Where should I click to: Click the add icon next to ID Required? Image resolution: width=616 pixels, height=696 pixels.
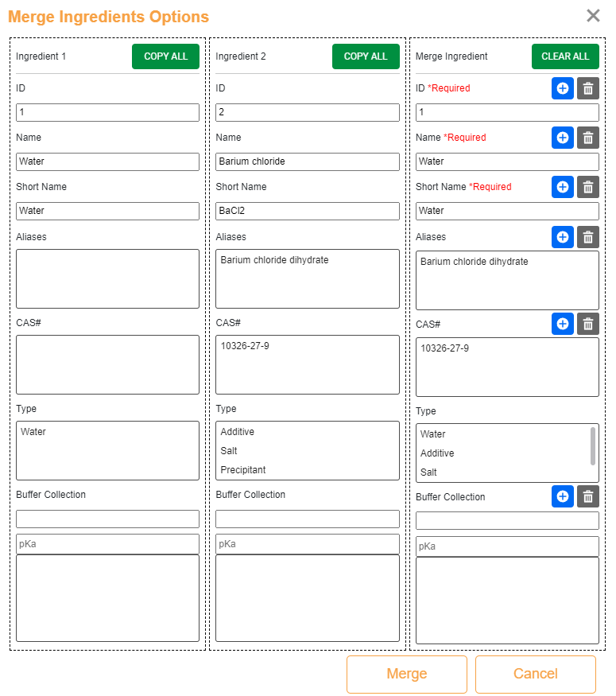(x=562, y=89)
